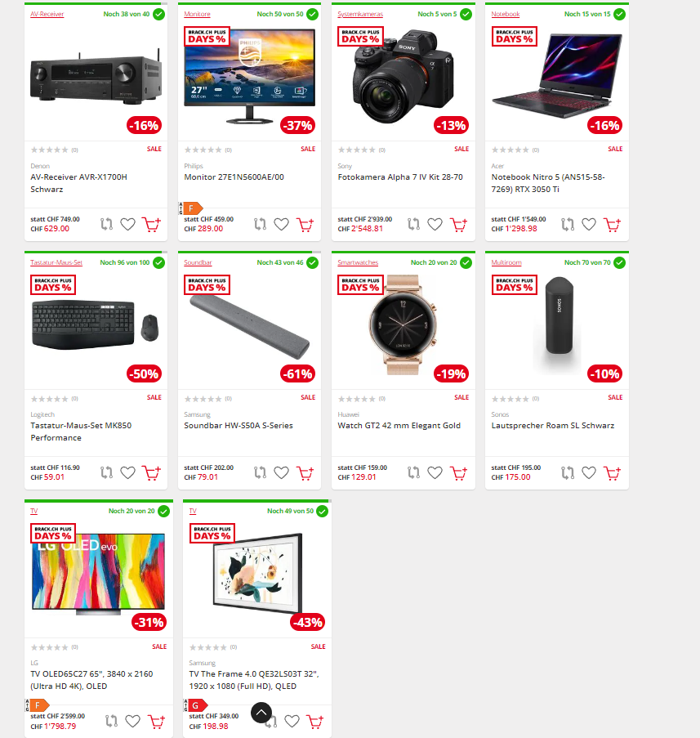
Task: Compare the Sony Alpha 7 IV camera
Action: click(413, 225)
